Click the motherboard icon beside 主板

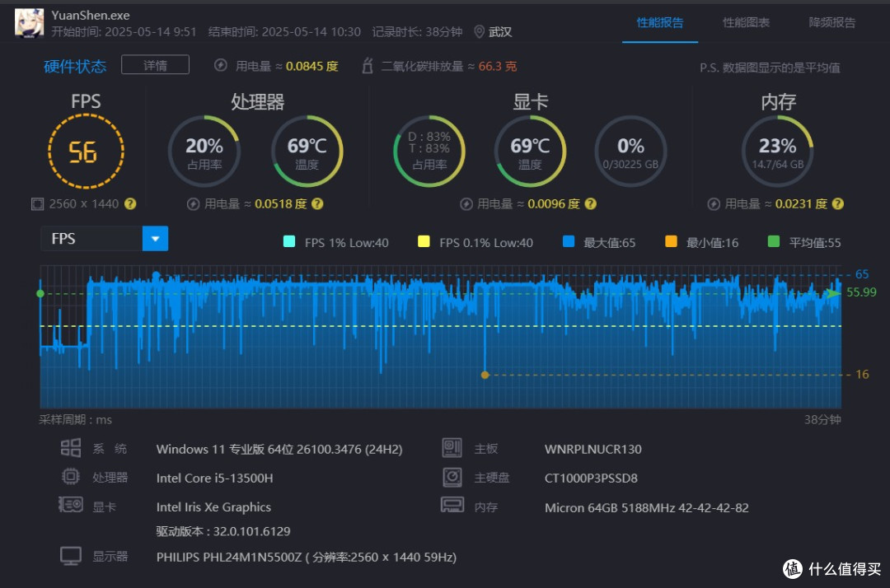tap(452, 448)
